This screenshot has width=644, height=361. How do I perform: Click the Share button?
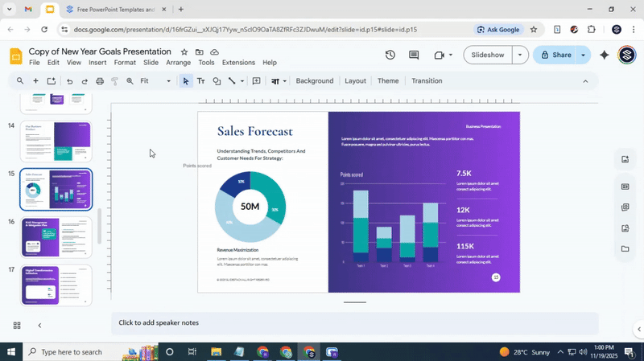point(555,55)
